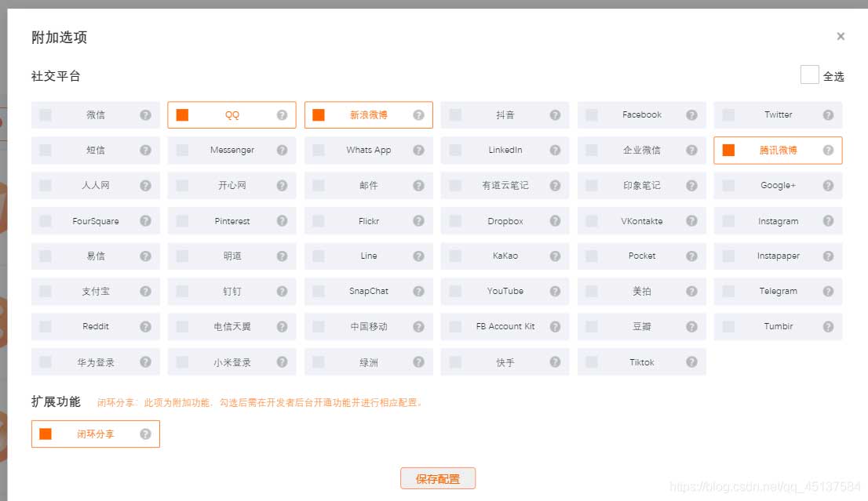Open the help icon for 新浪微博
868x501 pixels.
tap(418, 115)
